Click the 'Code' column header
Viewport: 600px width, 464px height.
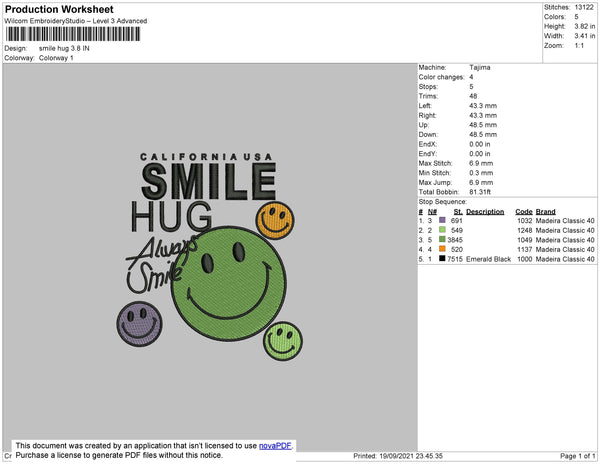coord(524,212)
